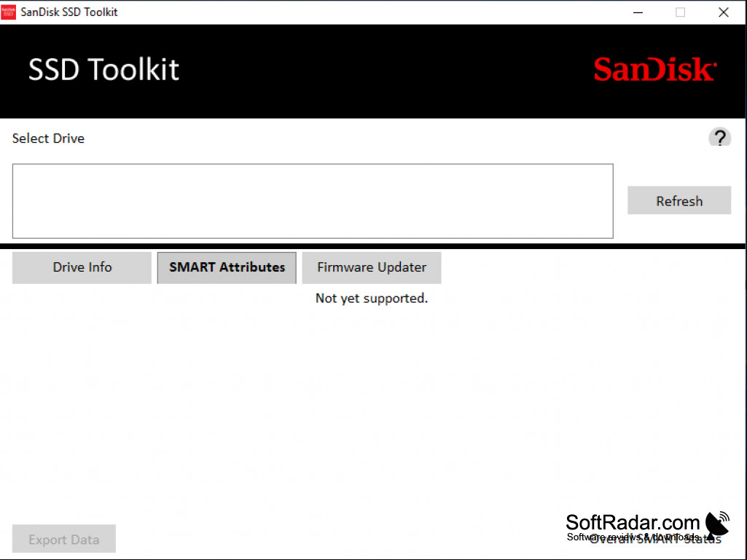Click the "Select Drive" label
The image size is (747, 560).
tap(48, 138)
